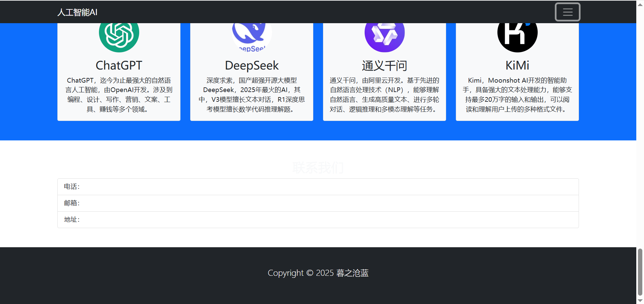The width and height of the screenshot is (644, 304).
Task: Click the ChatGPT description paragraph
Action: click(119, 95)
